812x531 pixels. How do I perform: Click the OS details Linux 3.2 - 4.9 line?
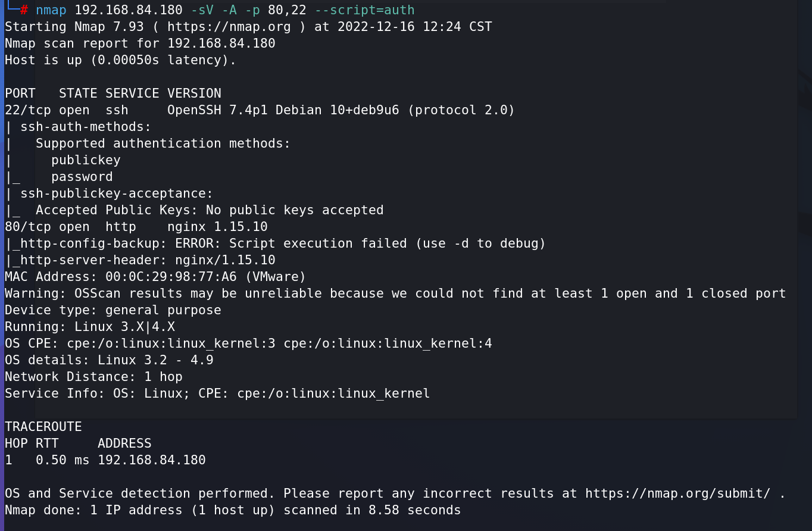(109, 360)
